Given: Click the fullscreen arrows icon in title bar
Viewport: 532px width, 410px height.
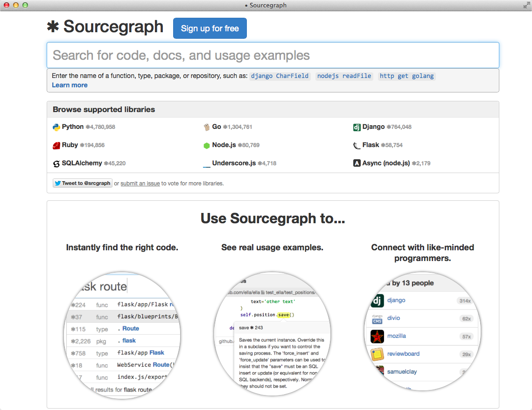Looking at the screenshot, I should click(526, 5).
